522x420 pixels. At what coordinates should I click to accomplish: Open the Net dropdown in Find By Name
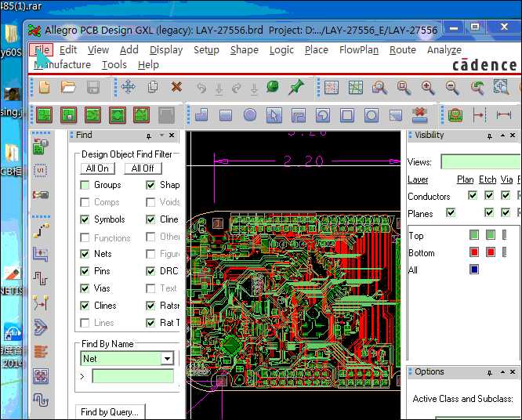coord(167,358)
